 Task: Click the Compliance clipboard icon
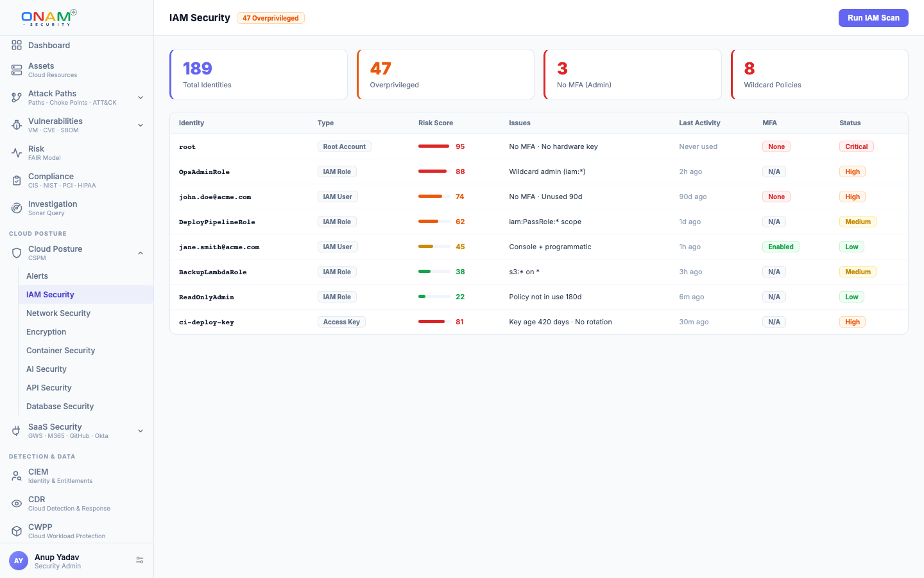(17, 180)
